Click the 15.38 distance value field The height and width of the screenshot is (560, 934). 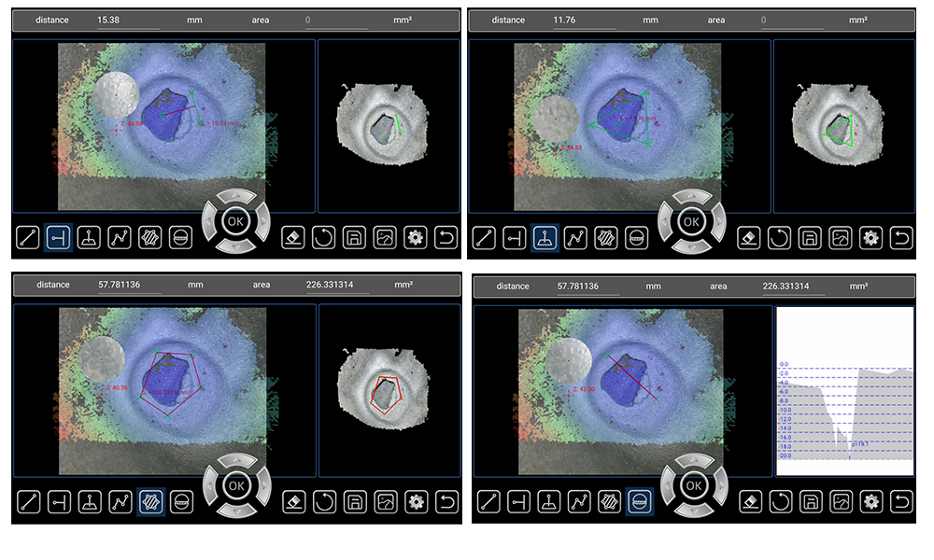[x=128, y=21]
